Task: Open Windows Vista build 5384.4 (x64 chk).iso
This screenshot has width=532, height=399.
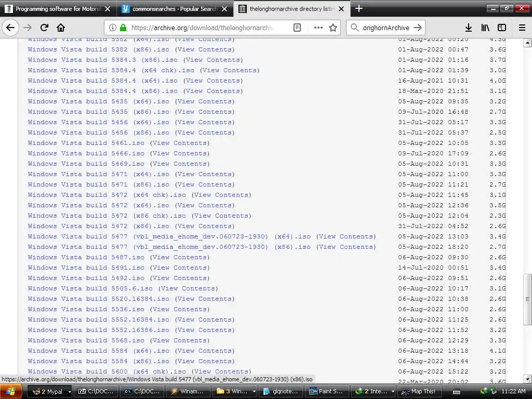Action: [111, 70]
